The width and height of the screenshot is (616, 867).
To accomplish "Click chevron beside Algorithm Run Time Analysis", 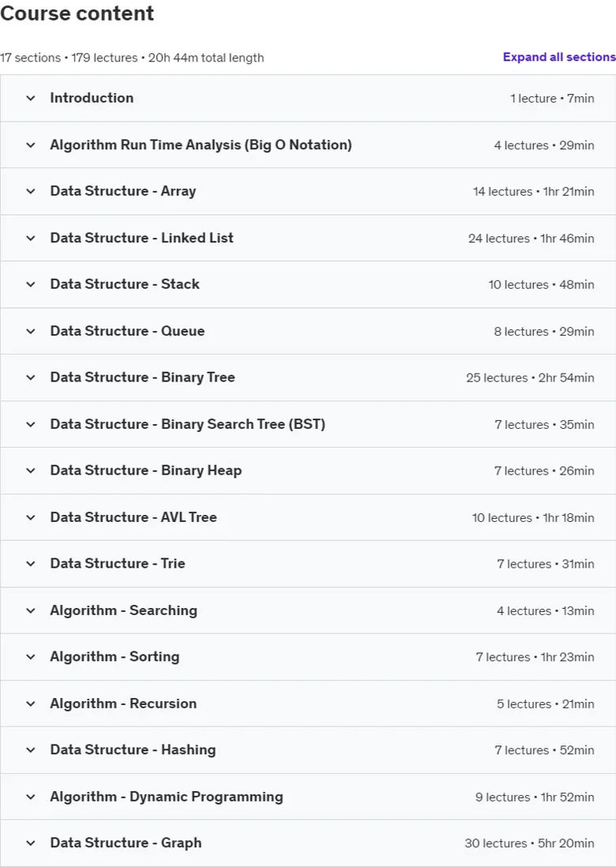I will pyautogui.click(x=31, y=145).
